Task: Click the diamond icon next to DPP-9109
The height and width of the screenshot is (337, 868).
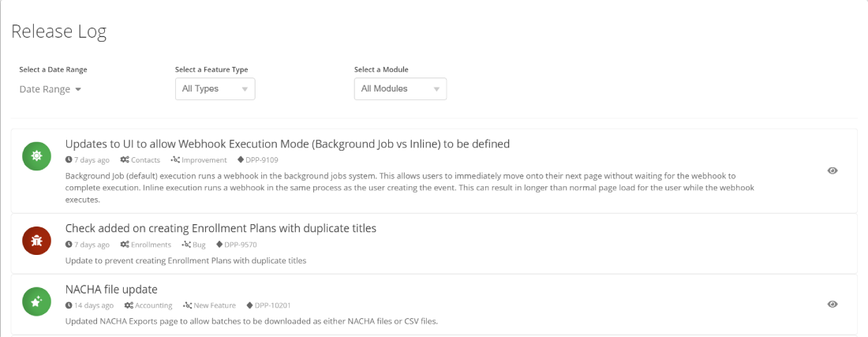Action: (240, 160)
